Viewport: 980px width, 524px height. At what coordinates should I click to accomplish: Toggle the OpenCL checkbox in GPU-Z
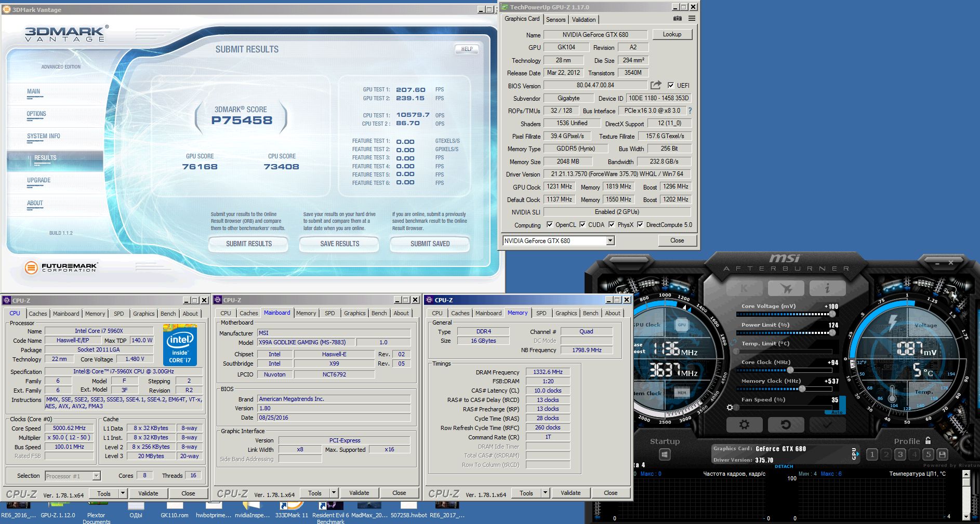[x=550, y=225]
